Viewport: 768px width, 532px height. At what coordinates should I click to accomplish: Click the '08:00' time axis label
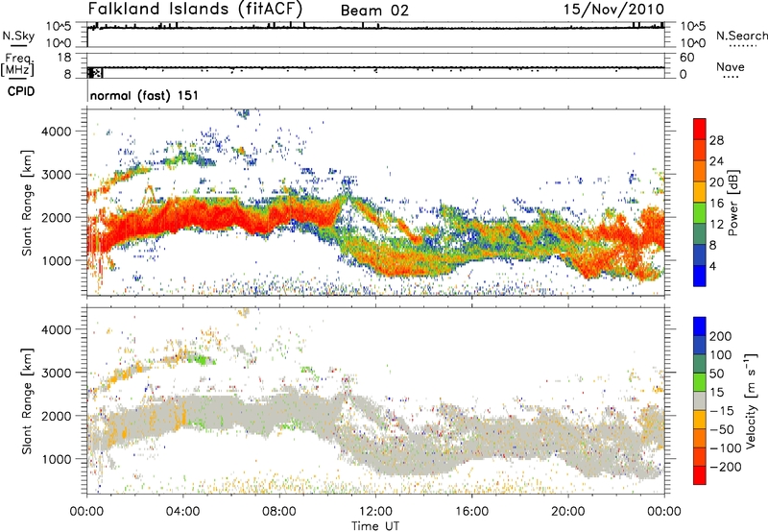[x=279, y=512]
